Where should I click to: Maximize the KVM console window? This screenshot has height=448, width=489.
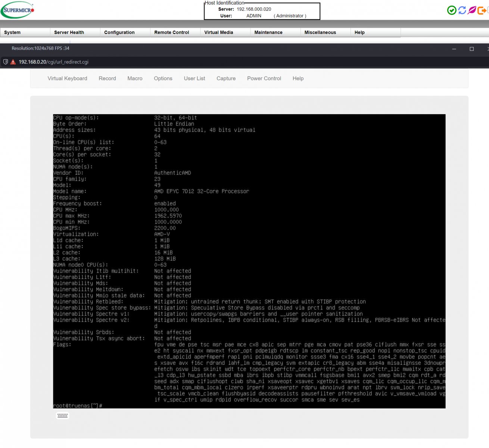(471, 49)
